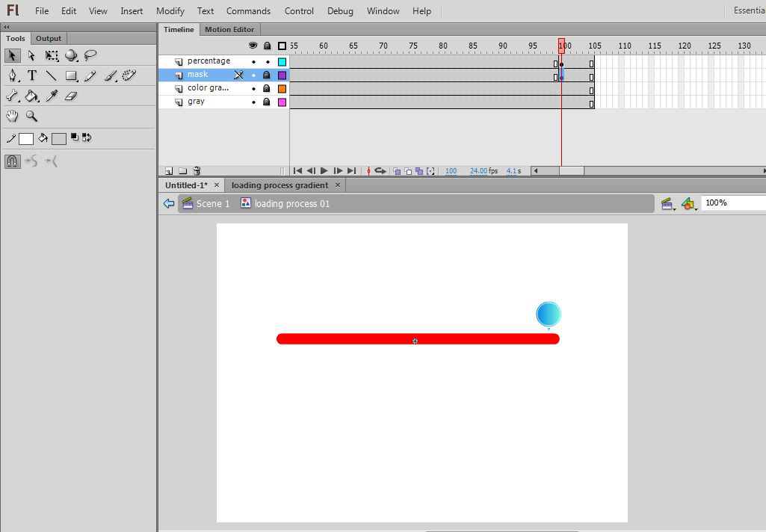Select the Zoom magnifier tool
Screen dimensions: 766x532
coord(31,117)
